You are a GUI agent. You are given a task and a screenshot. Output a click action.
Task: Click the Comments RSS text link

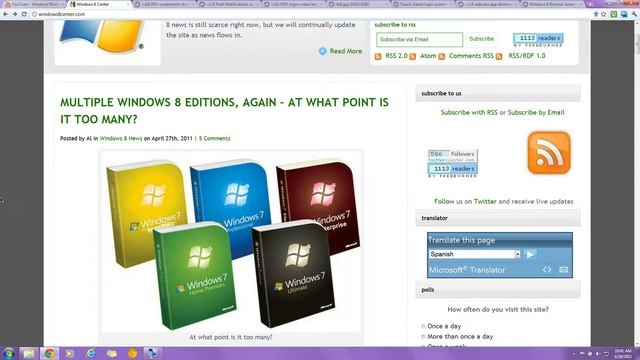pyautogui.click(x=471, y=56)
